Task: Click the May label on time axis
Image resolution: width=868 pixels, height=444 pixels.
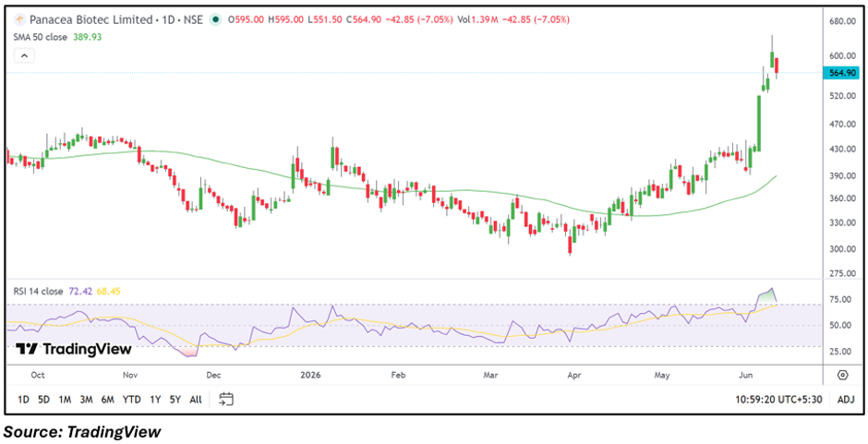Action: click(x=662, y=376)
